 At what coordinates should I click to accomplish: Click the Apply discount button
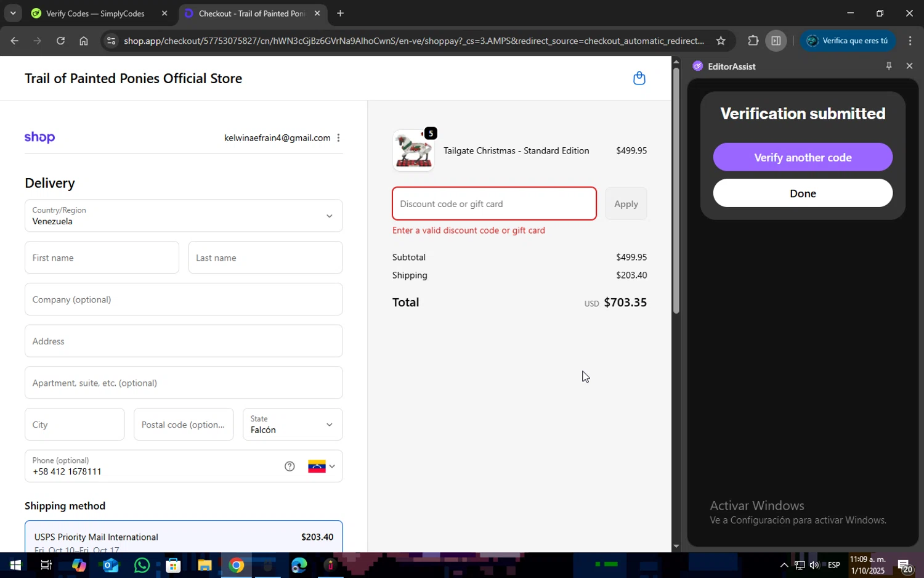[626, 204]
